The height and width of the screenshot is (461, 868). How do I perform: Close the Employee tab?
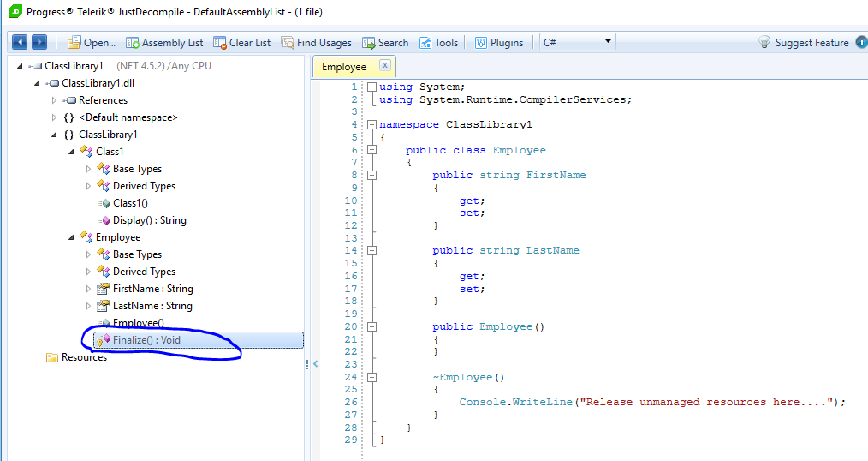385,65
